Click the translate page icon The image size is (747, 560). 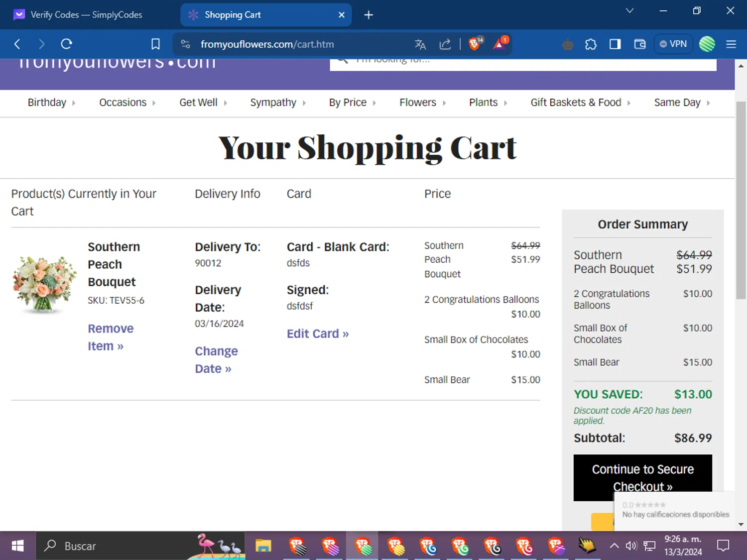click(x=420, y=44)
